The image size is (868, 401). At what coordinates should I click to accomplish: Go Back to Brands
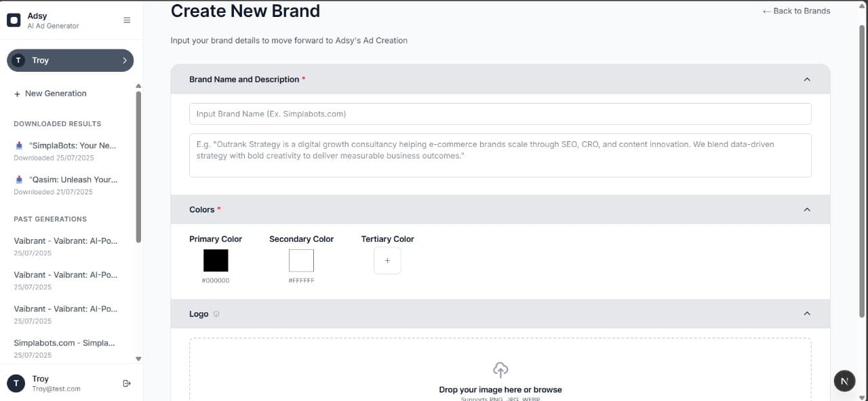[796, 11]
